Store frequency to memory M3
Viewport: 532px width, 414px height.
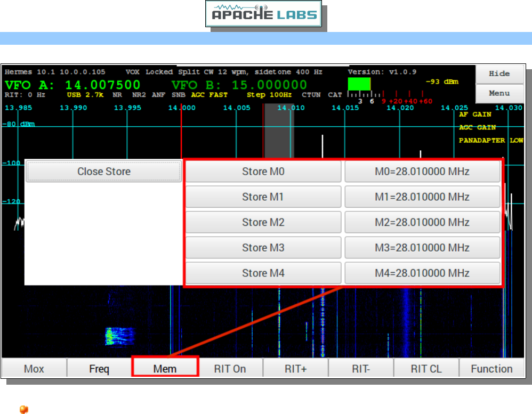(x=263, y=248)
